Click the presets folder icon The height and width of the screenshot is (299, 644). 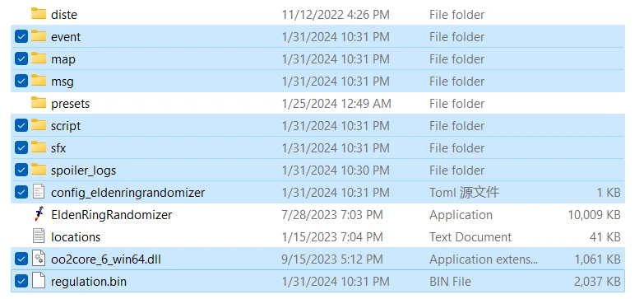coord(39,102)
